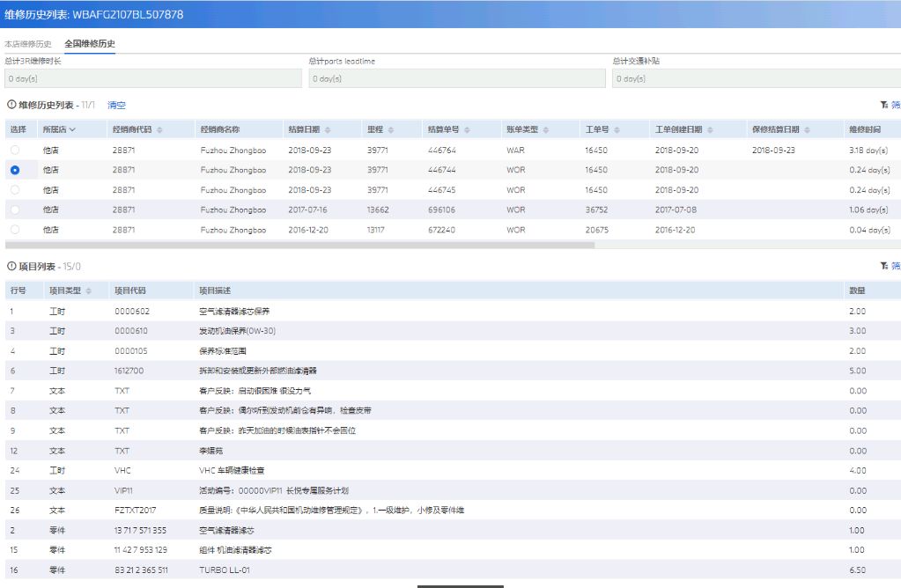This screenshot has height=588, width=901.
Task: Click the 总计交通补贴 input field
Action: click(x=757, y=78)
